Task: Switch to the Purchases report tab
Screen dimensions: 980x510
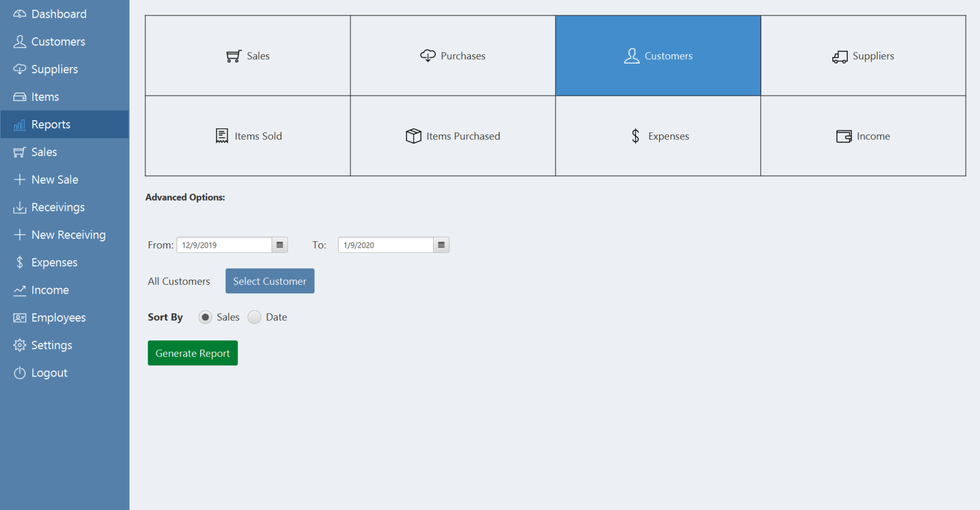Action: coord(452,56)
